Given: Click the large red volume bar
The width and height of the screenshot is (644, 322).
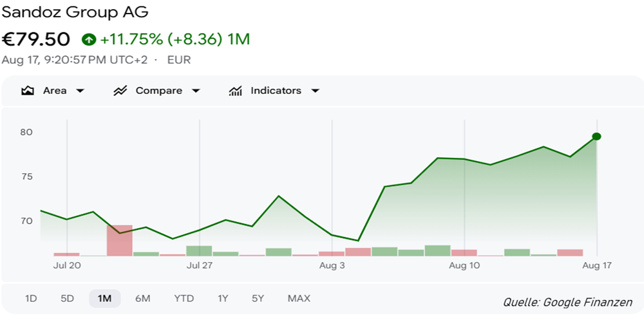Looking at the screenshot, I should [x=120, y=241].
